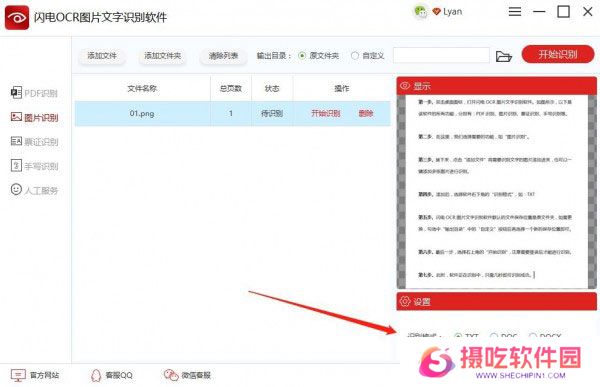Open 官方网站 monitor icon
600x387 pixels.
18,375
